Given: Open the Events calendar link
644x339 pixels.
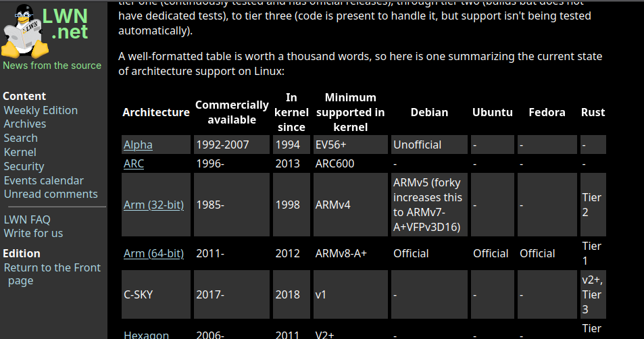Looking at the screenshot, I should point(44,180).
